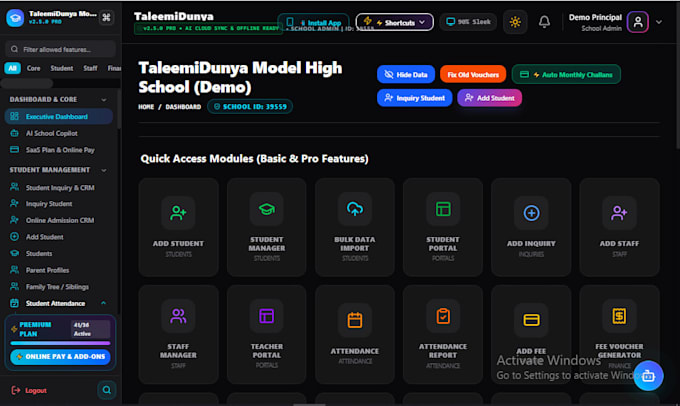Open the Add Inquiry module card

click(531, 227)
